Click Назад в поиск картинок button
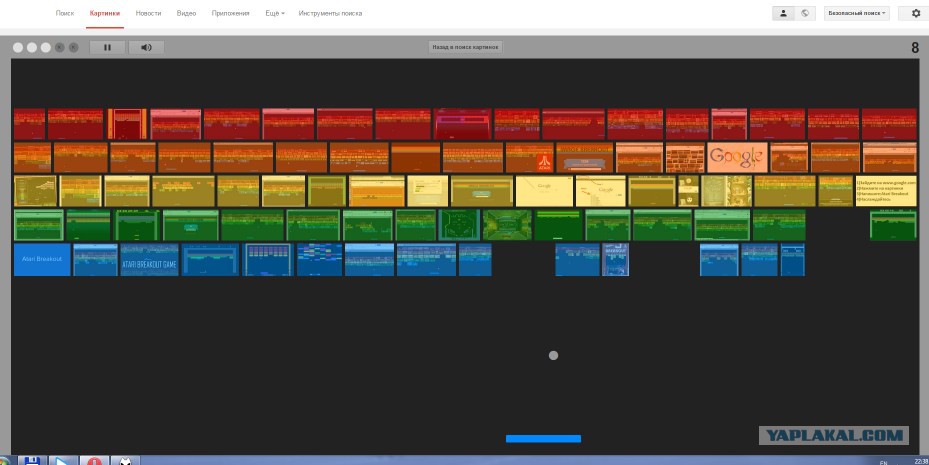The width and height of the screenshot is (929, 465). tap(465, 47)
